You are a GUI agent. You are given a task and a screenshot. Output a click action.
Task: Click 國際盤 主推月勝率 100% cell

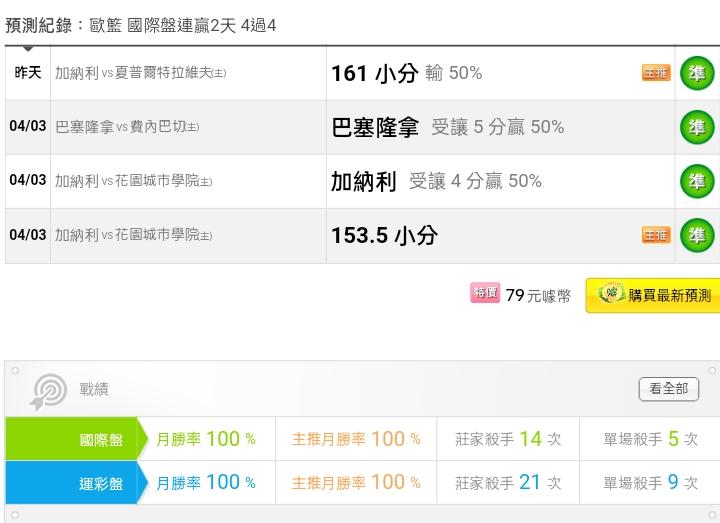(356, 439)
